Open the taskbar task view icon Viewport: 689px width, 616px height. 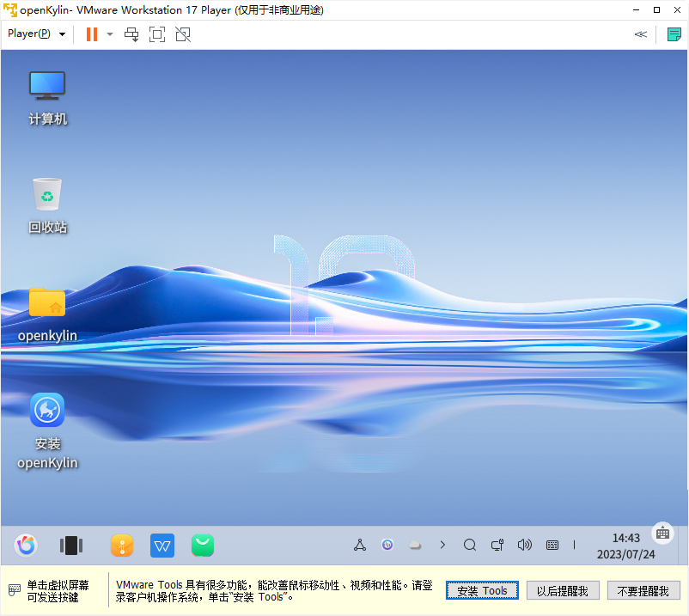[71, 546]
